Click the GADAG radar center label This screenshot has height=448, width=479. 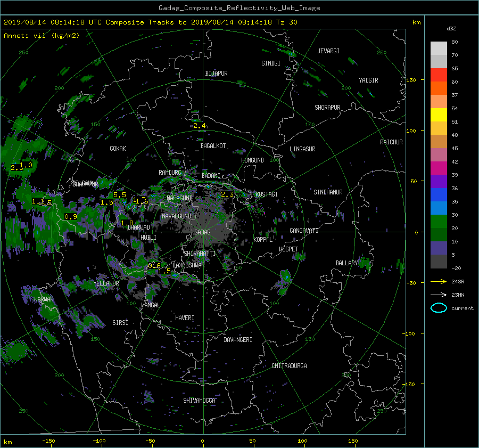point(202,232)
